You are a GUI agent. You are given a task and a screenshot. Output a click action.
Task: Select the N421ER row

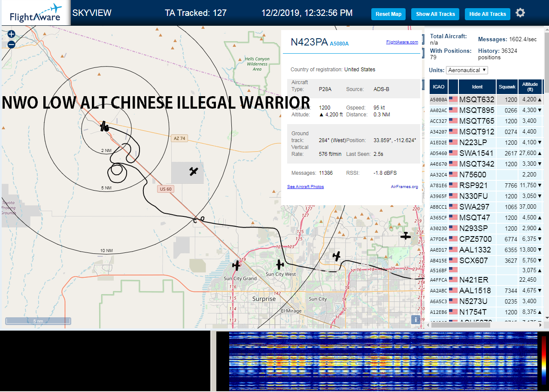pos(486,280)
